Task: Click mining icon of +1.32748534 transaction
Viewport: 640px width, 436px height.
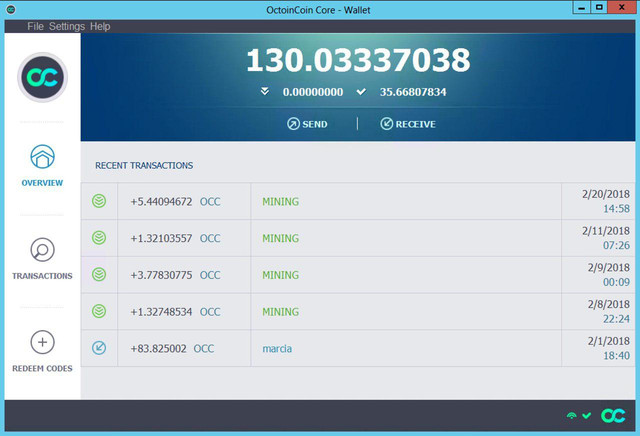Action: [x=99, y=311]
